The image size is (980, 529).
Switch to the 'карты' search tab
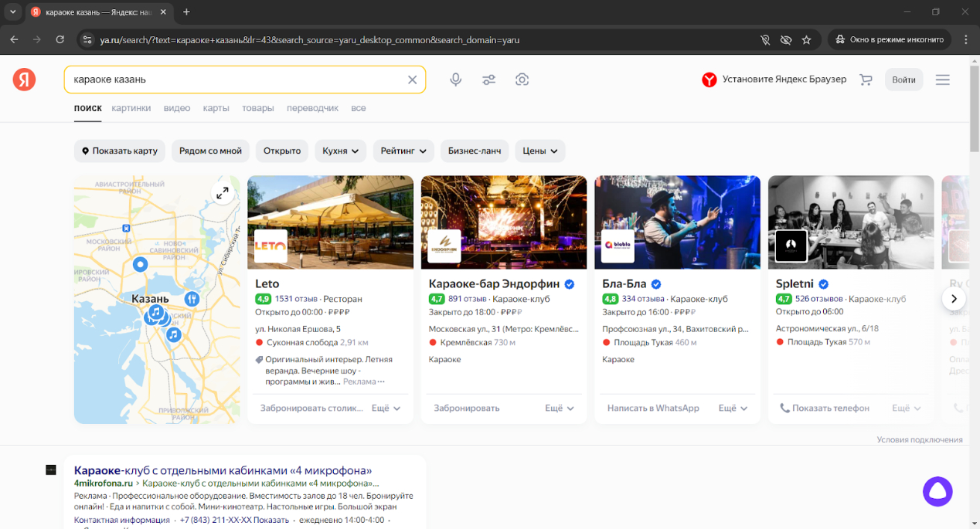tap(216, 108)
